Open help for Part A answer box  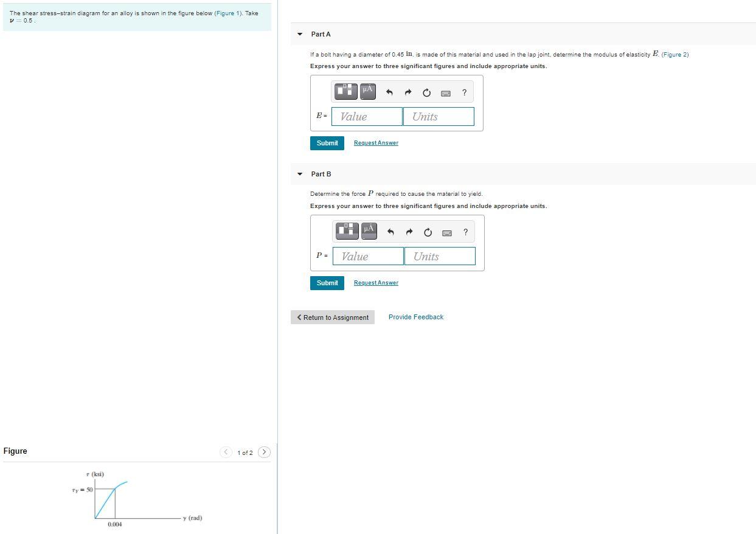coord(465,92)
